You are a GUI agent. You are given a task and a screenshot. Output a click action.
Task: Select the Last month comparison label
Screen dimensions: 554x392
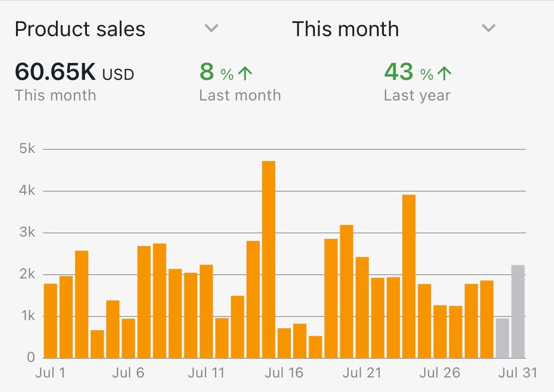coord(240,95)
